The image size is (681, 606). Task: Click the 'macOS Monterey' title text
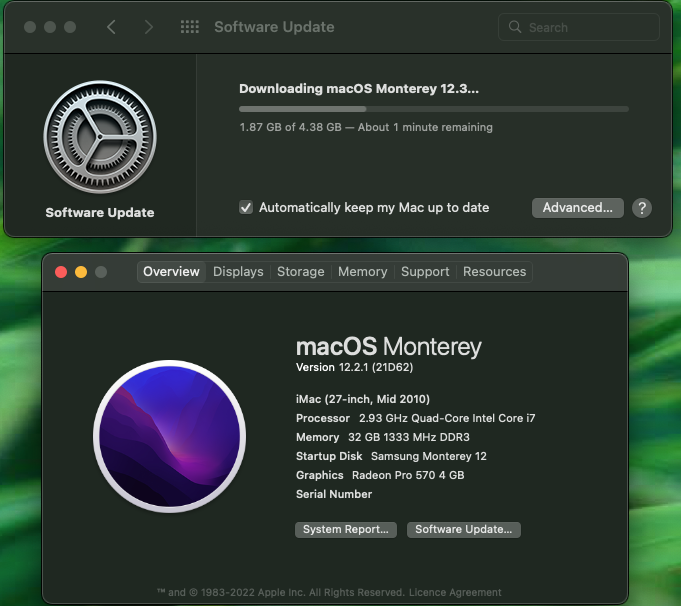pos(389,347)
